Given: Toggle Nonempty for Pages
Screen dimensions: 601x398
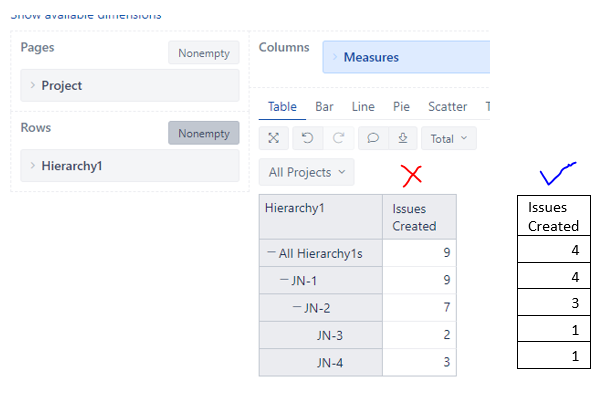Looking at the screenshot, I should [x=204, y=53].
